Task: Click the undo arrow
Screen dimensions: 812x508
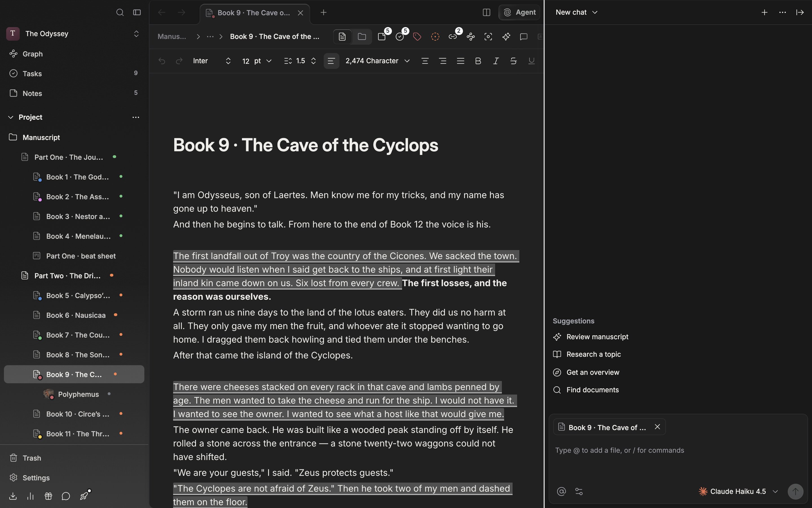Action: pyautogui.click(x=162, y=61)
